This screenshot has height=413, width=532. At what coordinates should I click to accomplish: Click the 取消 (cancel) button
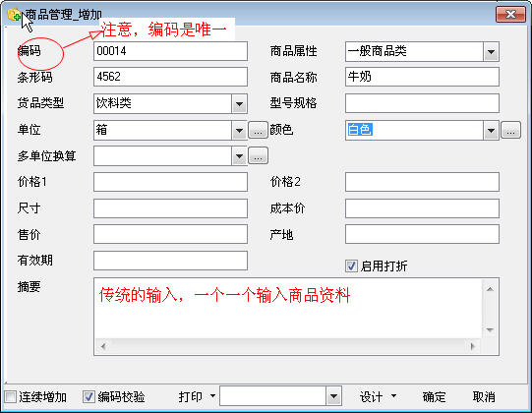coord(484,396)
